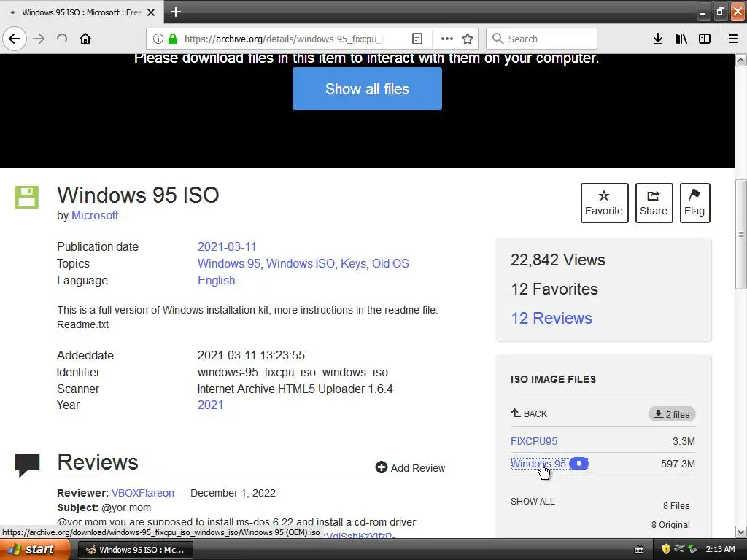The width and height of the screenshot is (747, 560).
Task: Click the page scrollbar down arrow
Action: 741,532
